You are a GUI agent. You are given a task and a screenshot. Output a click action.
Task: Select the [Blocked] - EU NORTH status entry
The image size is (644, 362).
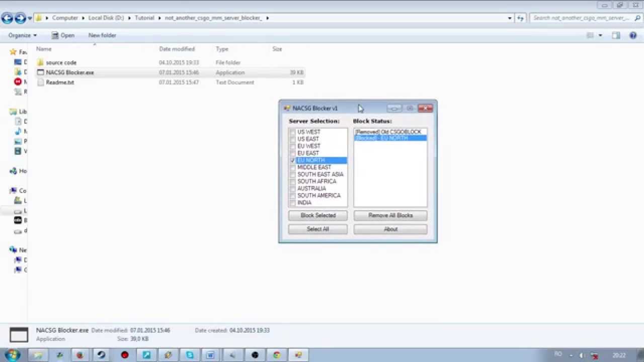coord(390,138)
